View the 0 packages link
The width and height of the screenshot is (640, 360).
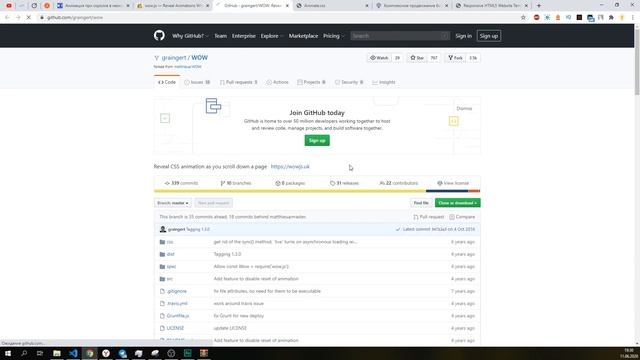coord(290,183)
